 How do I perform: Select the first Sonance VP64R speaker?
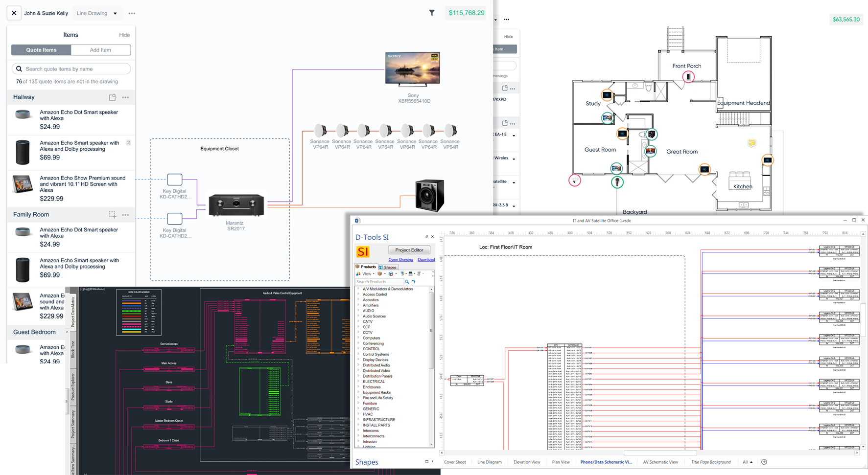coord(320,131)
